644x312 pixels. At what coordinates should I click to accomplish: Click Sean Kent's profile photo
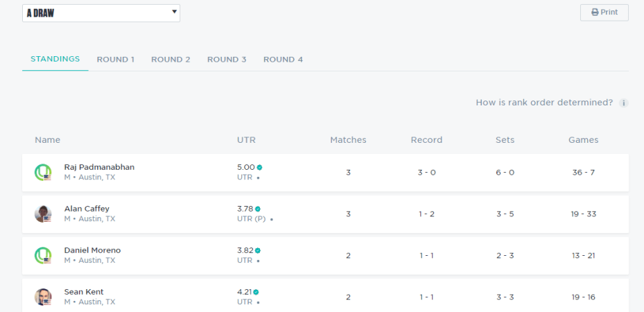point(43,297)
